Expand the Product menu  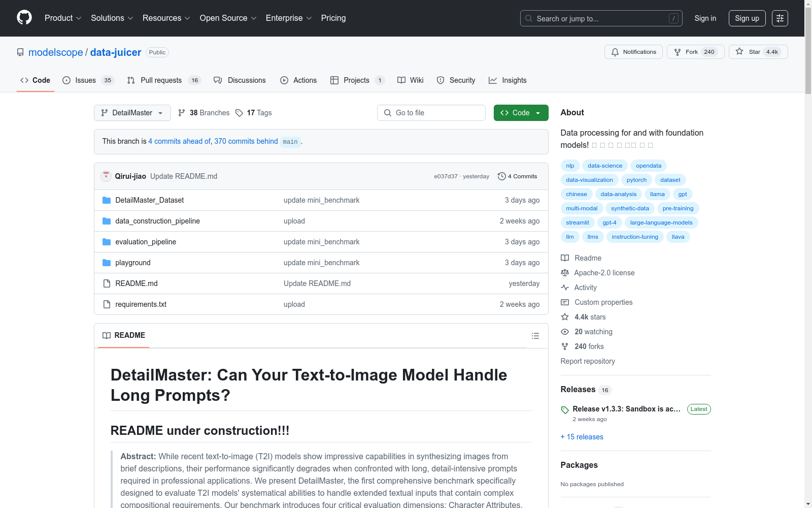(x=63, y=18)
